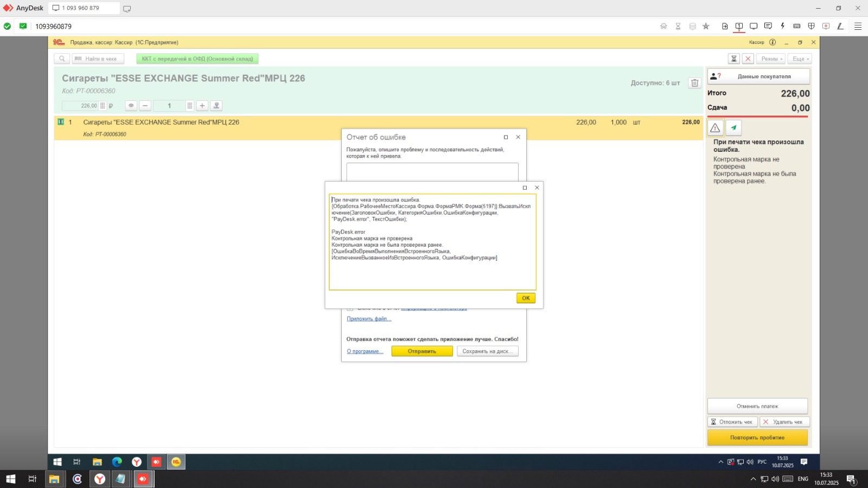
Task: Click the trash delete item icon
Action: [694, 83]
